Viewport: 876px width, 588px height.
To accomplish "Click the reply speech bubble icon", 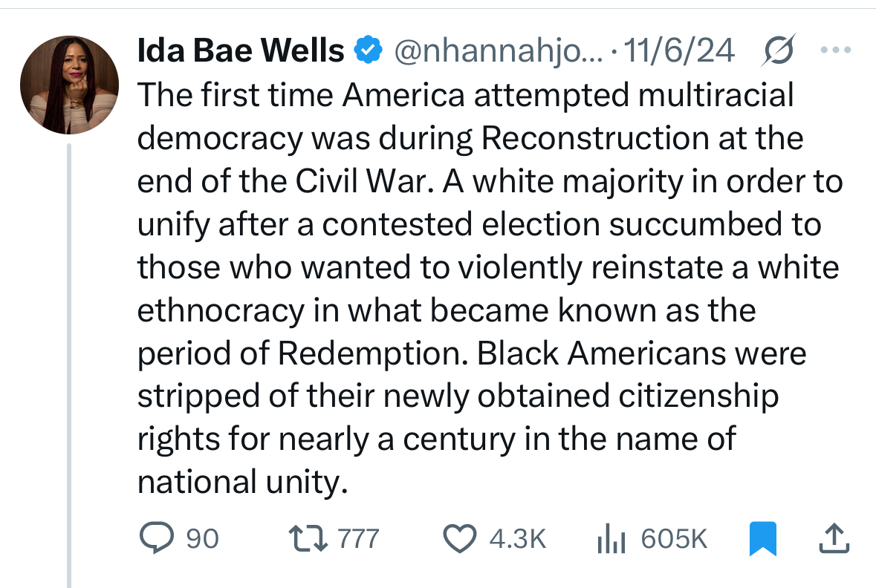I will pos(155,538).
